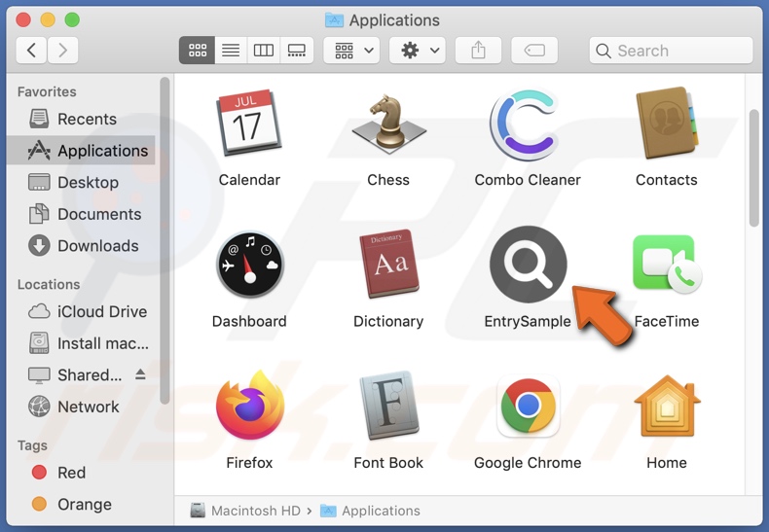769x532 pixels.
Task: Open the gear Action menu dropdown
Action: click(418, 50)
